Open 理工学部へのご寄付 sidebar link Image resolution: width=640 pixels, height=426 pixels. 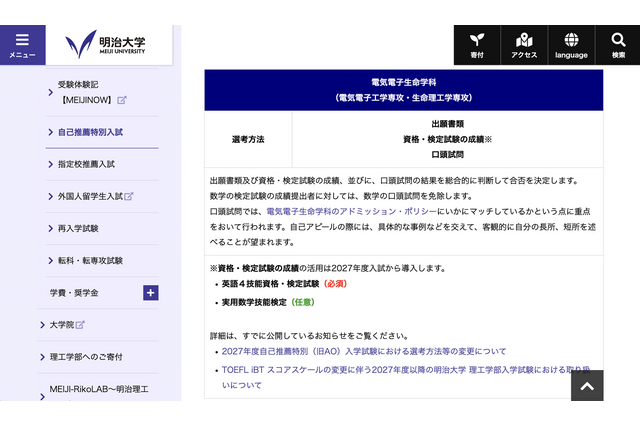(x=98, y=357)
